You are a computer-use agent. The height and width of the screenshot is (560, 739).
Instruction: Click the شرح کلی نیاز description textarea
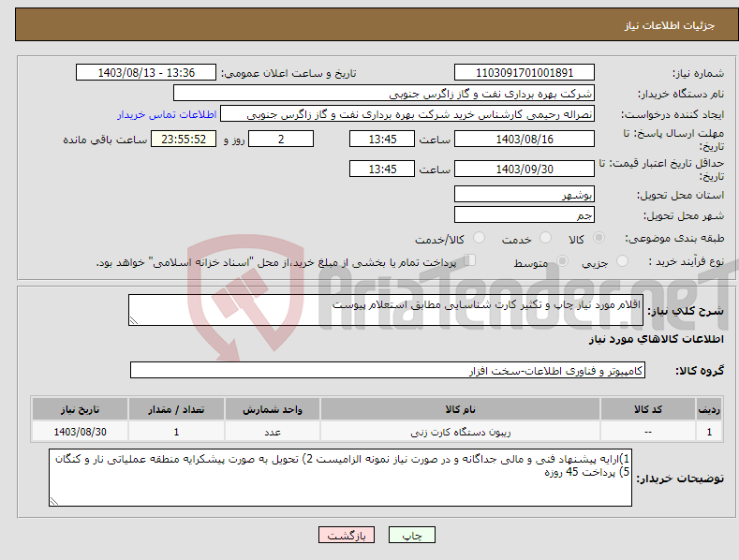pos(386,310)
